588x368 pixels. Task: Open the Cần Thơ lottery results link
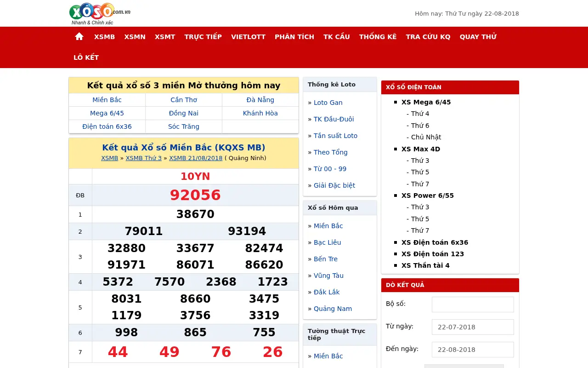(x=184, y=100)
